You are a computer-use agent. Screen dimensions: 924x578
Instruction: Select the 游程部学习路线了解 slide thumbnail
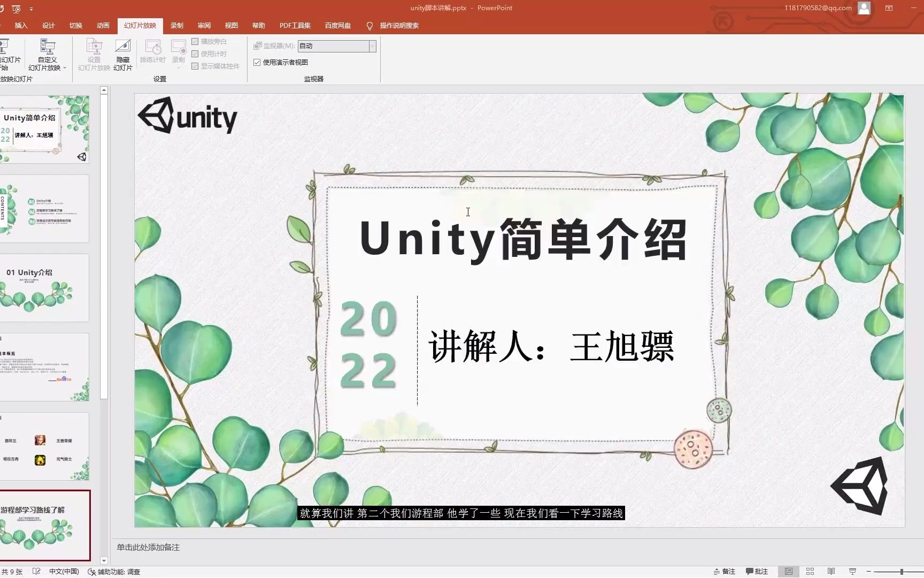coord(44,526)
